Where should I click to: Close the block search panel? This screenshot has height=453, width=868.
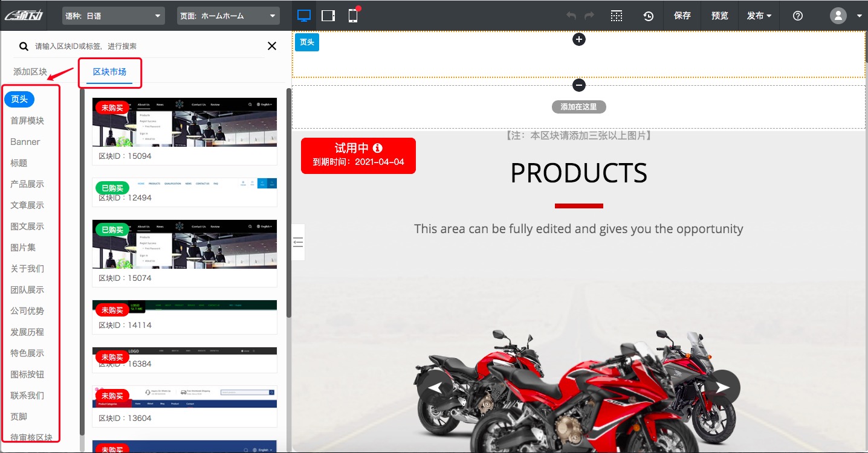pos(272,46)
